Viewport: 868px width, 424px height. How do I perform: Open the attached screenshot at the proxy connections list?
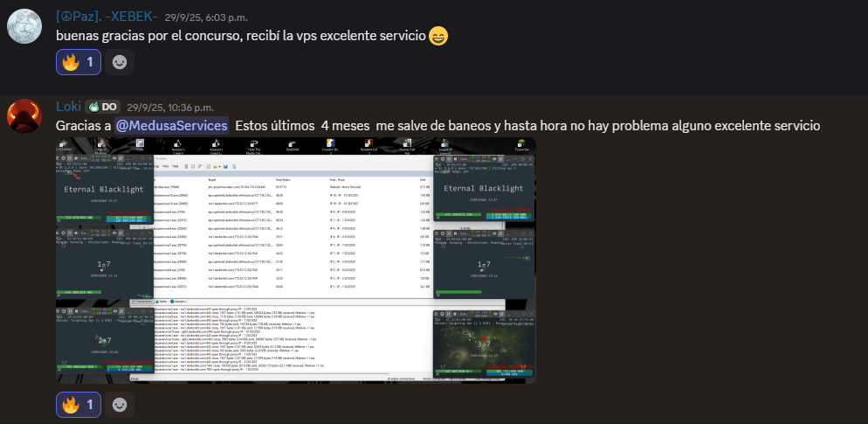(297, 236)
